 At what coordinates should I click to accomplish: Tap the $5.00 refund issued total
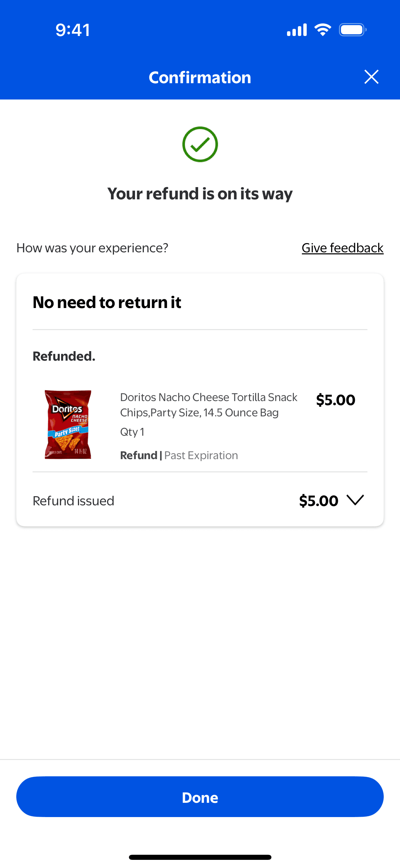point(319,501)
